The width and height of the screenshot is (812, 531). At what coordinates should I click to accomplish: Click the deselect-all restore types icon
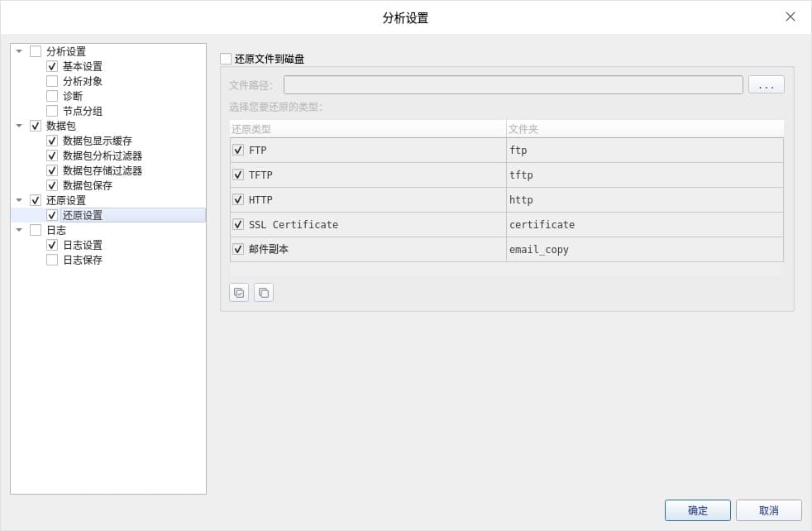pyautogui.click(x=264, y=293)
